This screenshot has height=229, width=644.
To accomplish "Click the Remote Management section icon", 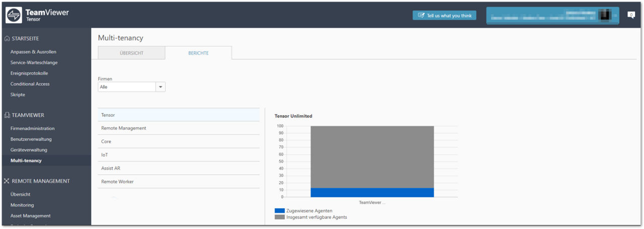I will pyautogui.click(x=7, y=181).
